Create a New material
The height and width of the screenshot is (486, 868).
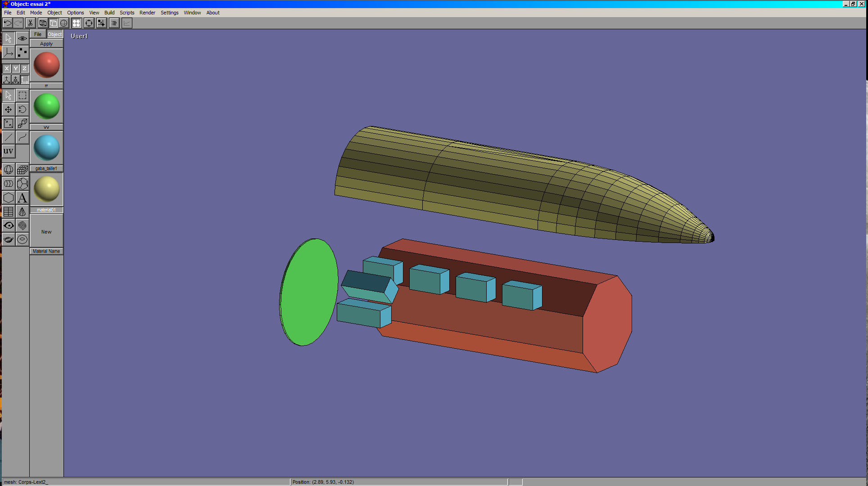(46, 232)
